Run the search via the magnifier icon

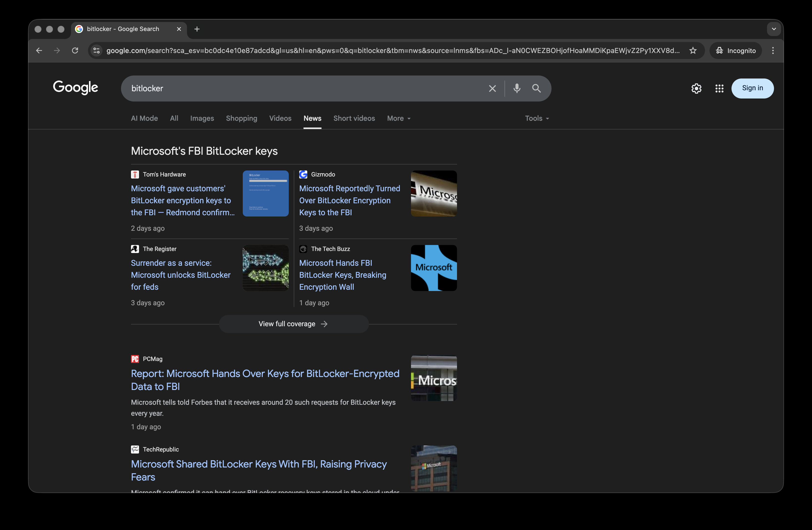point(536,88)
